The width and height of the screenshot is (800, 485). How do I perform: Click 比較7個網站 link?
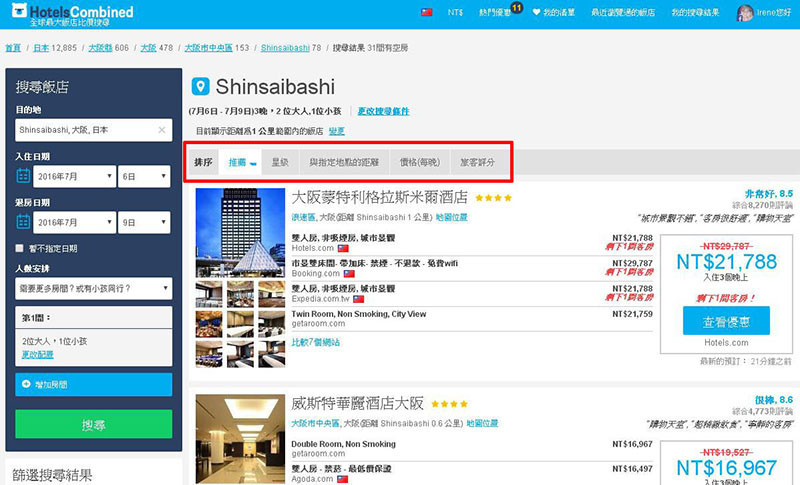[x=315, y=342]
